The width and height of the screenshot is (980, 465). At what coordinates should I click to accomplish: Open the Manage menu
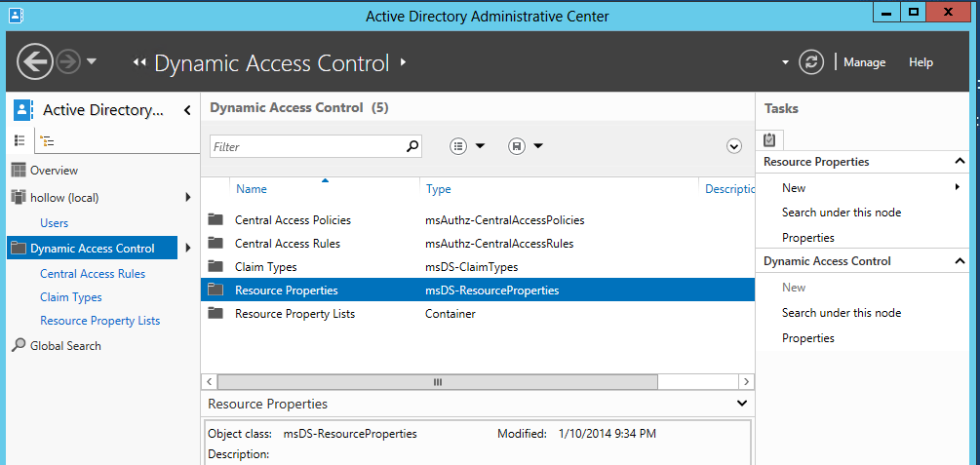[864, 62]
